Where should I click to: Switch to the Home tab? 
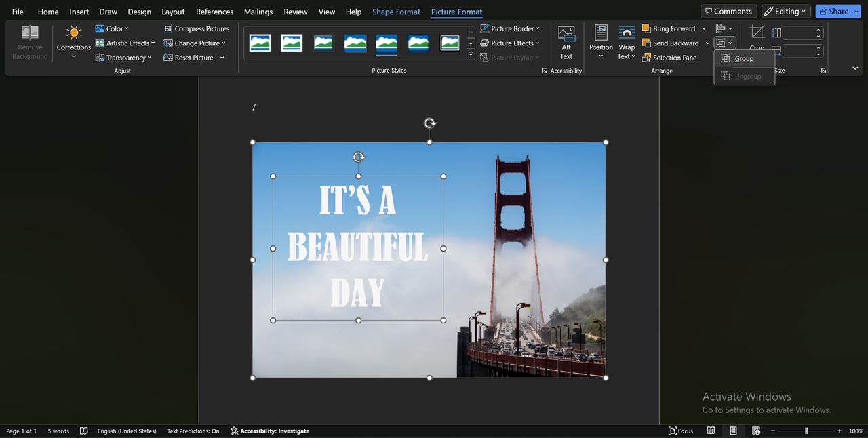[x=48, y=12]
